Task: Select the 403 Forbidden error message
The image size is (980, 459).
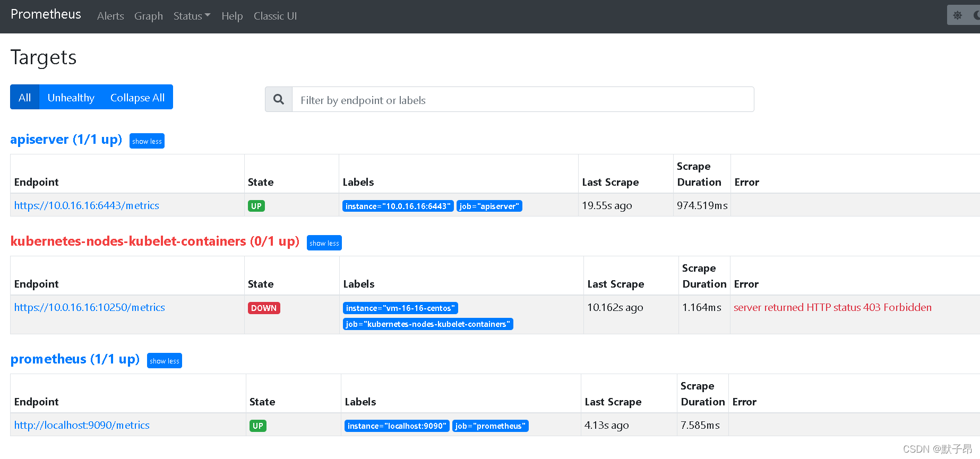Action: [832, 307]
